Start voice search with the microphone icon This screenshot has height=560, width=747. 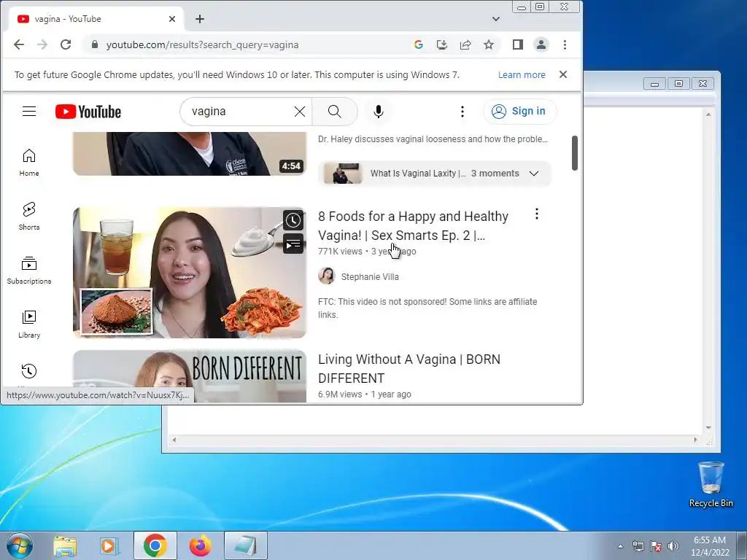coord(379,112)
